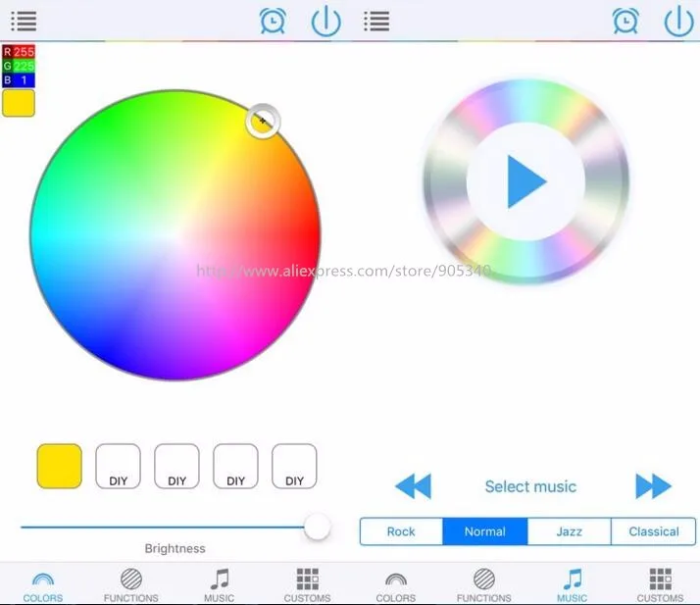Tap the power button on right screen
Image resolution: width=700 pixels, height=605 pixels.
coord(678,21)
